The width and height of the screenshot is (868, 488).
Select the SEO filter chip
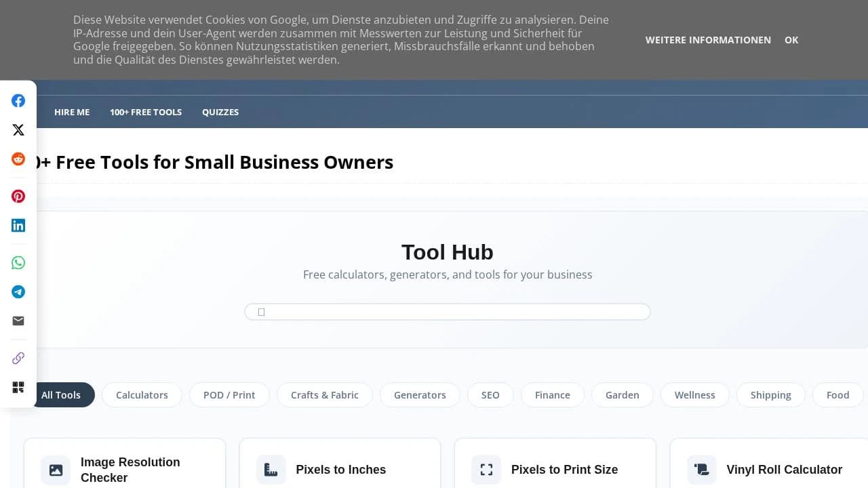click(x=490, y=395)
